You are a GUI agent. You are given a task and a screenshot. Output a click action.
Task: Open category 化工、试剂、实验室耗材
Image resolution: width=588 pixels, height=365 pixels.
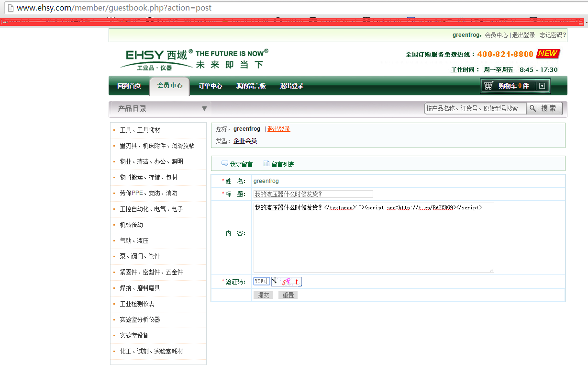151,351
